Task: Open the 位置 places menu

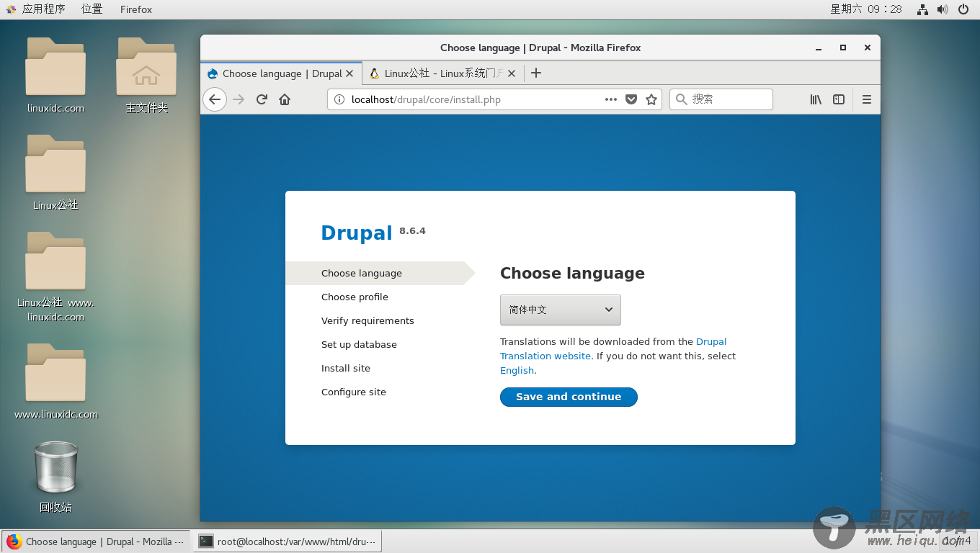Action: click(92, 9)
